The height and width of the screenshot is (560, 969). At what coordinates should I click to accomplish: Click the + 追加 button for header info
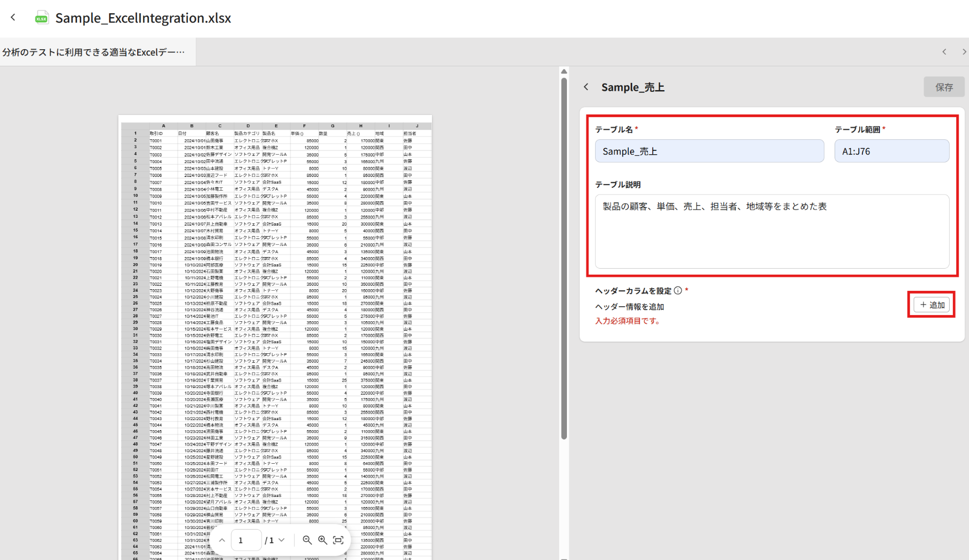(x=931, y=305)
